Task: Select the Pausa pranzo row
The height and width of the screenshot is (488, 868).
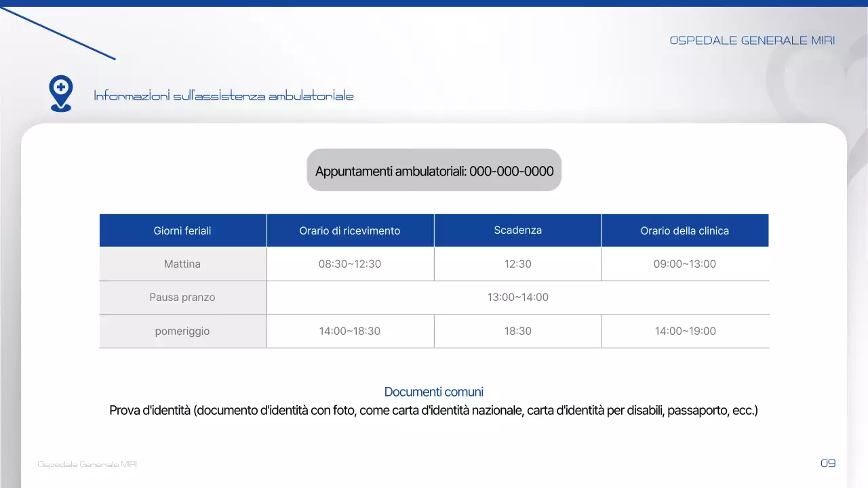Action: [x=182, y=297]
